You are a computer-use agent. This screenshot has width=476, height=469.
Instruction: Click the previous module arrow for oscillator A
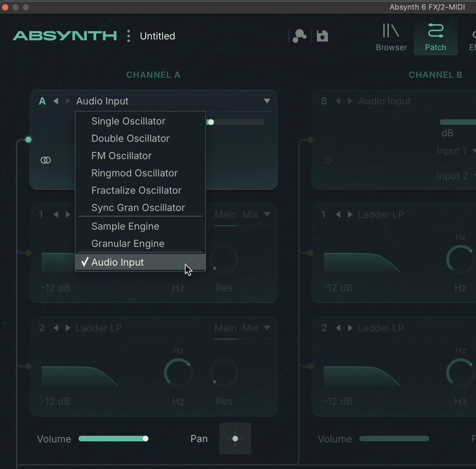56,101
